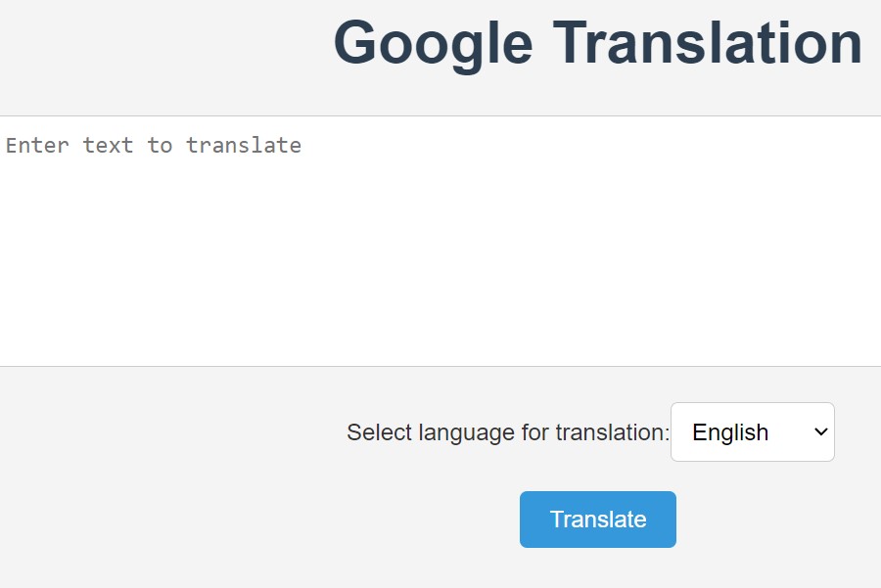Click the down caret right of 'English'
The height and width of the screenshot is (588, 881).
click(821, 431)
